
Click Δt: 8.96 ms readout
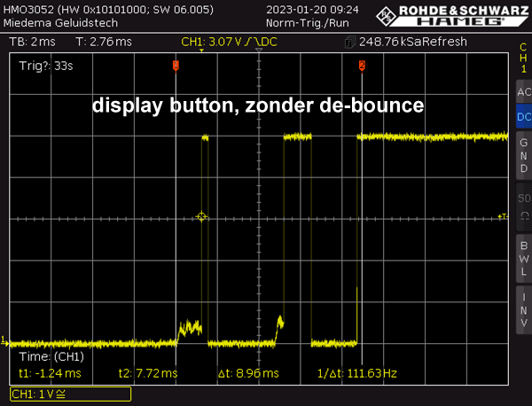[248, 373]
